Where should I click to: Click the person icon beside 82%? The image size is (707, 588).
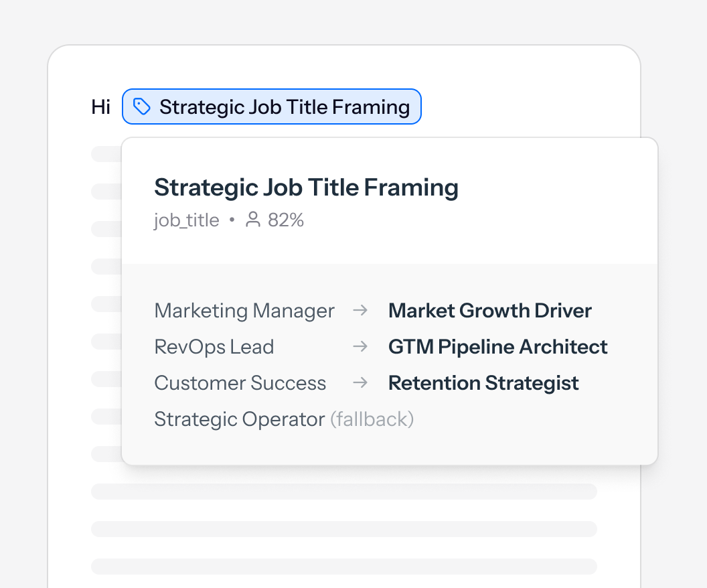click(253, 220)
